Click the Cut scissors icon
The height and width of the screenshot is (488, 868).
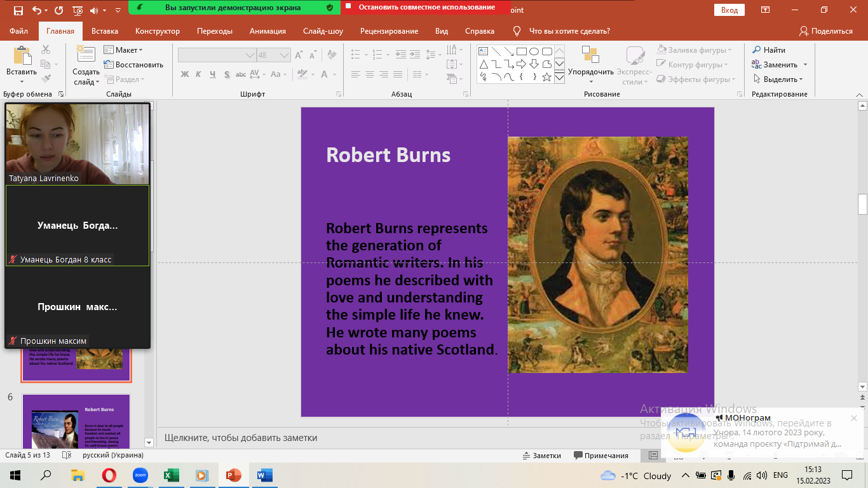pyautogui.click(x=46, y=50)
